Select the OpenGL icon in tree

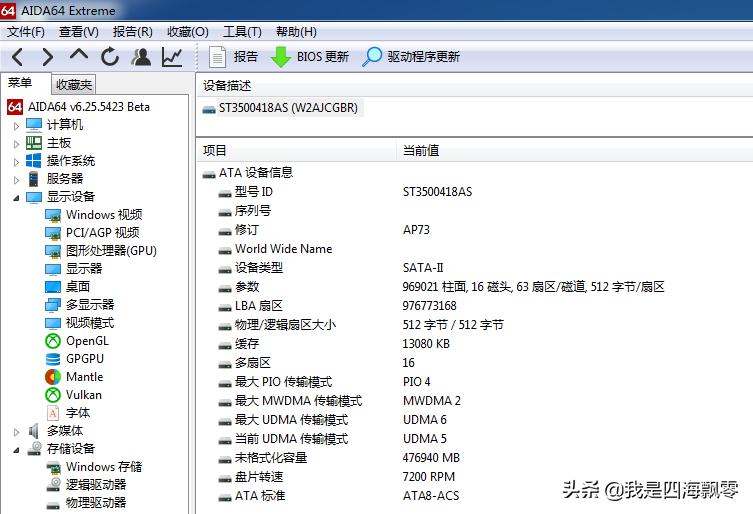tap(53, 341)
